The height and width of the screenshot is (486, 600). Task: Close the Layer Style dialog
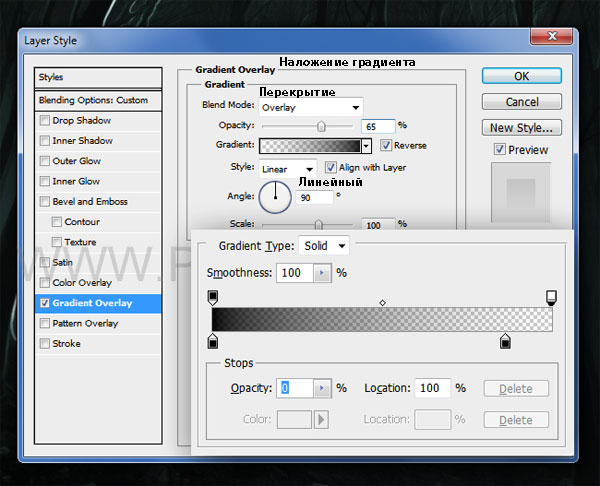(551, 36)
